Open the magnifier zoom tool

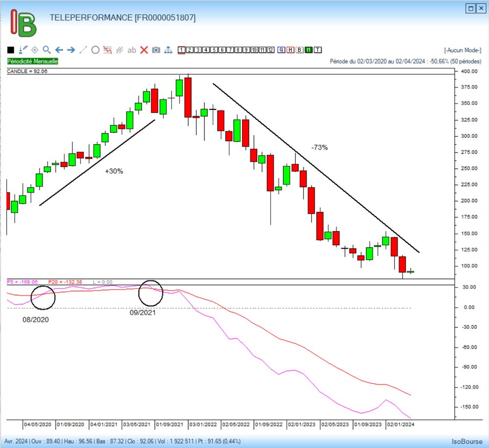click(x=47, y=50)
